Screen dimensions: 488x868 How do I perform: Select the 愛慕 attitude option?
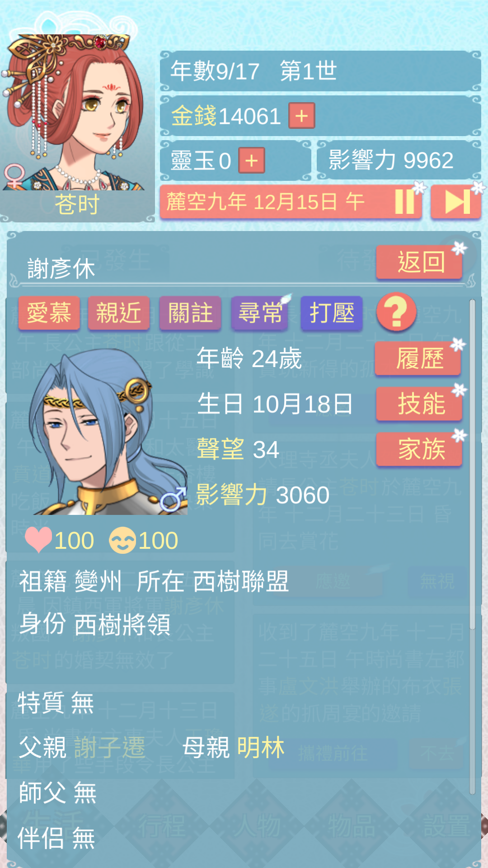49,313
